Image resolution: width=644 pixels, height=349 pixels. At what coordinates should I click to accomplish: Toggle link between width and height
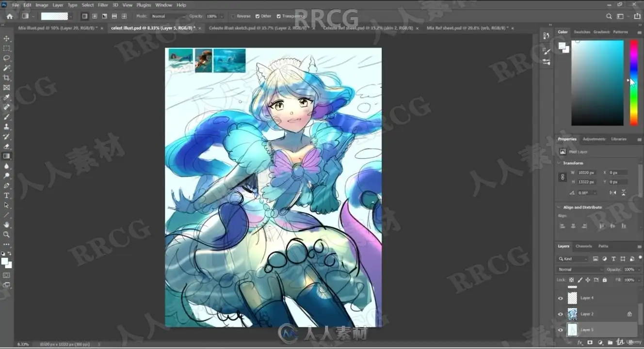[x=563, y=177]
